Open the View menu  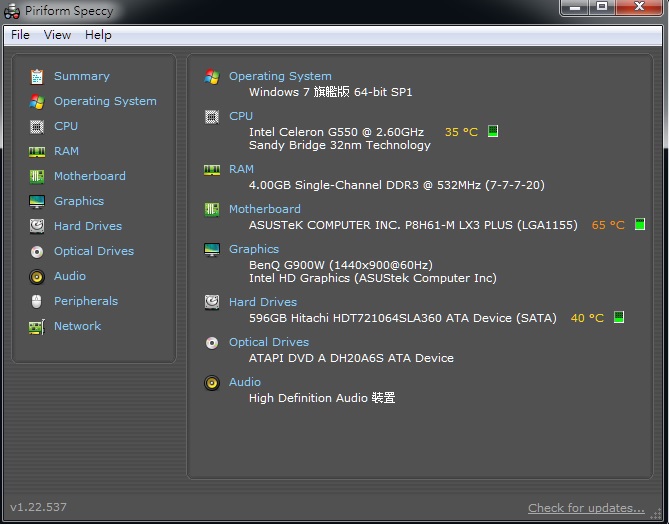57,35
